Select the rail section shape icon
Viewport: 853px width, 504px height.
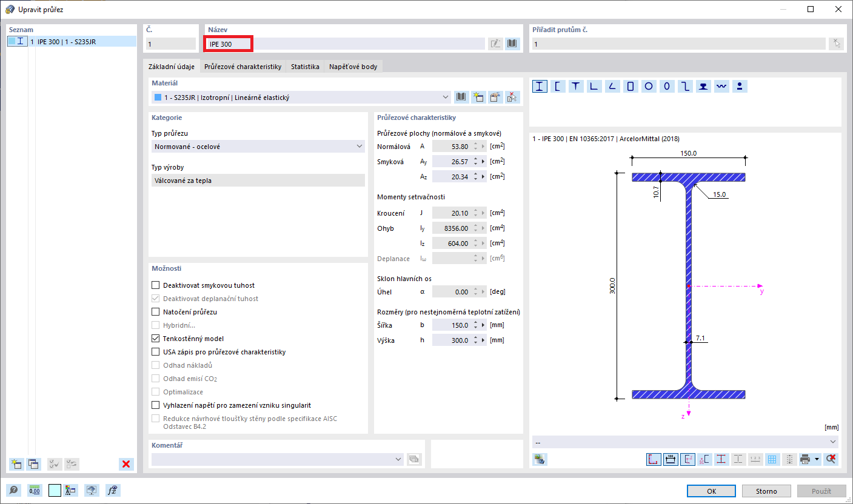click(703, 86)
